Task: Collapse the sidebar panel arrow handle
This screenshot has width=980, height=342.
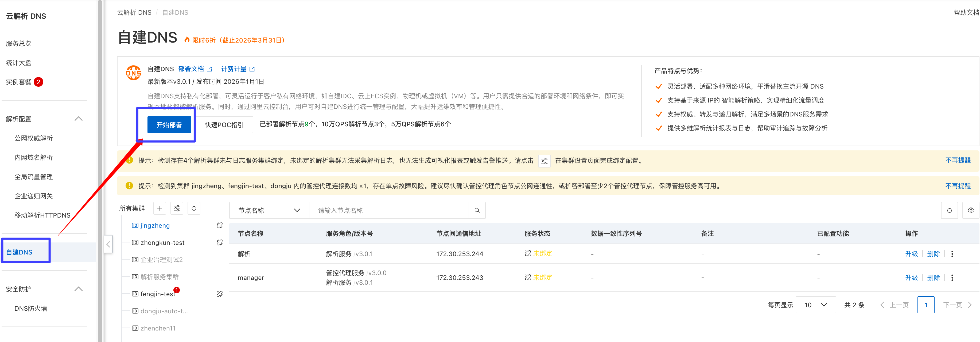Action: (x=108, y=245)
